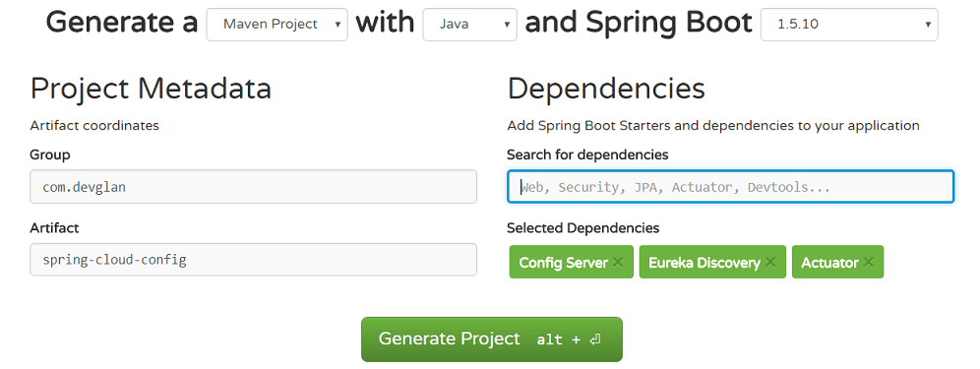Click the Search for dependencies label
Screen dimensions: 980x369
pos(587,154)
